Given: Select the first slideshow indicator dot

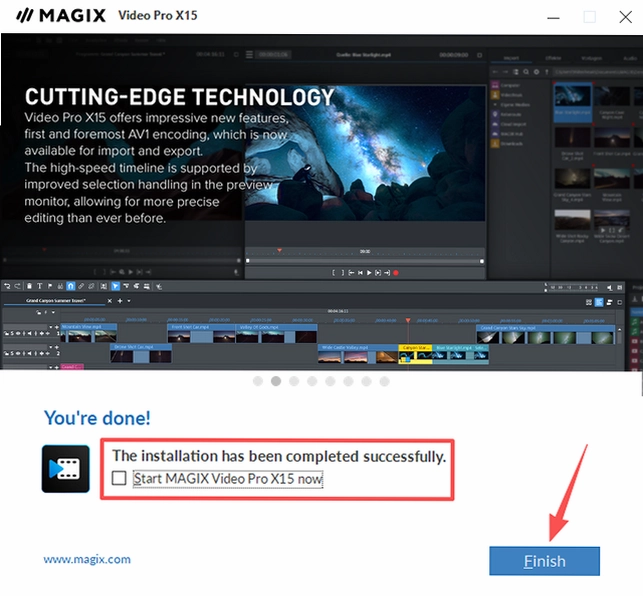Looking at the screenshot, I should pyautogui.click(x=258, y=381).
